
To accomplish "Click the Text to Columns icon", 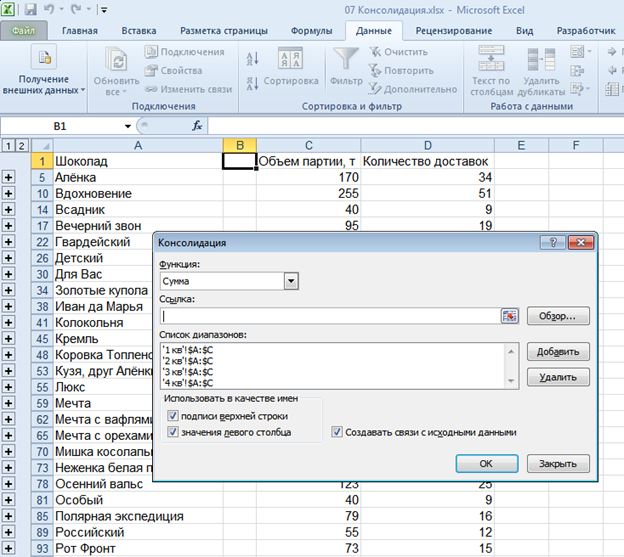I will [491, 60].
